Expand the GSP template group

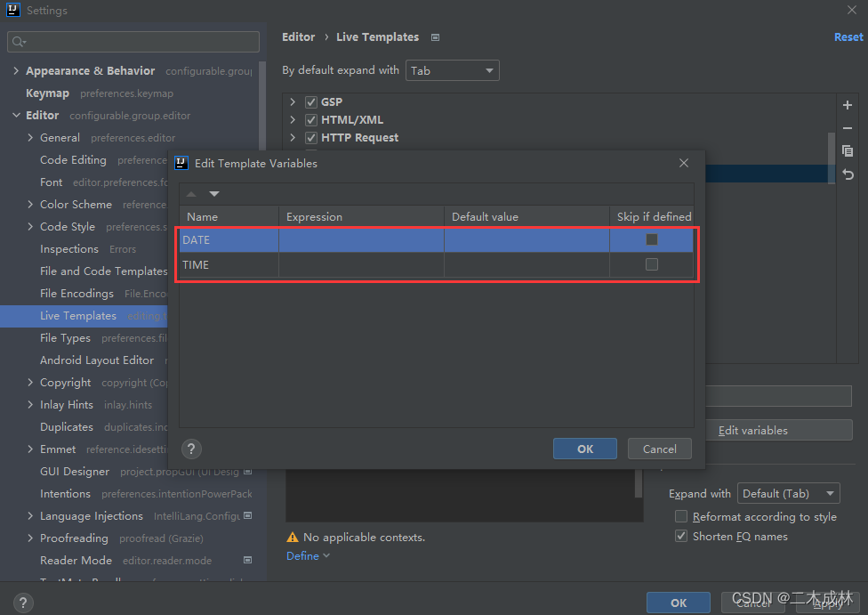coord(293,102)
